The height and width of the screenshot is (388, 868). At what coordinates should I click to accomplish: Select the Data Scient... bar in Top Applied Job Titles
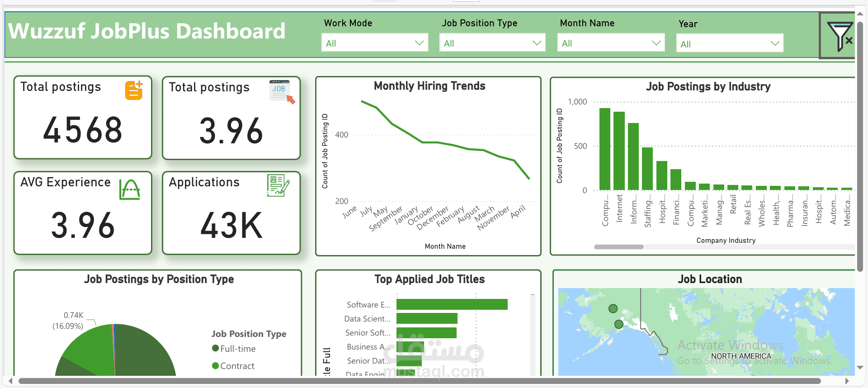(x=427, y=318)
